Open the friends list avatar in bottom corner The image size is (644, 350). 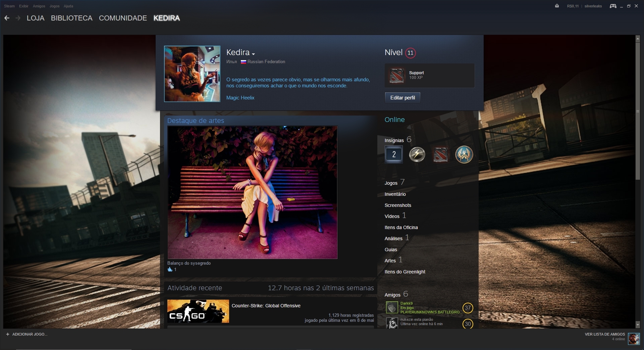(x=634, y=339)
